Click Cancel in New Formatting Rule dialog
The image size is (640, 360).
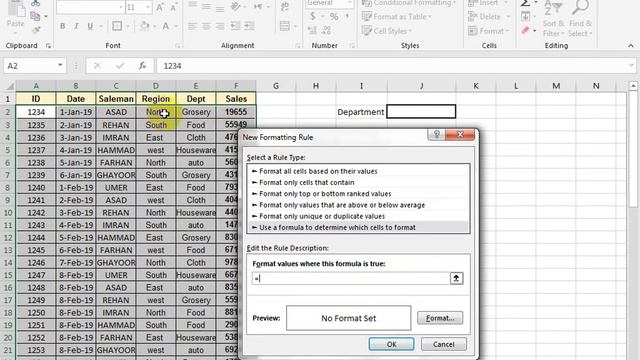tap(444, 344)
